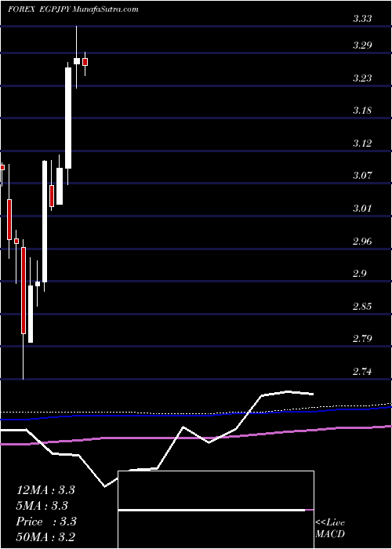Click the white MACD box outline
Viewport: 392px width, 549px height.
216,510
